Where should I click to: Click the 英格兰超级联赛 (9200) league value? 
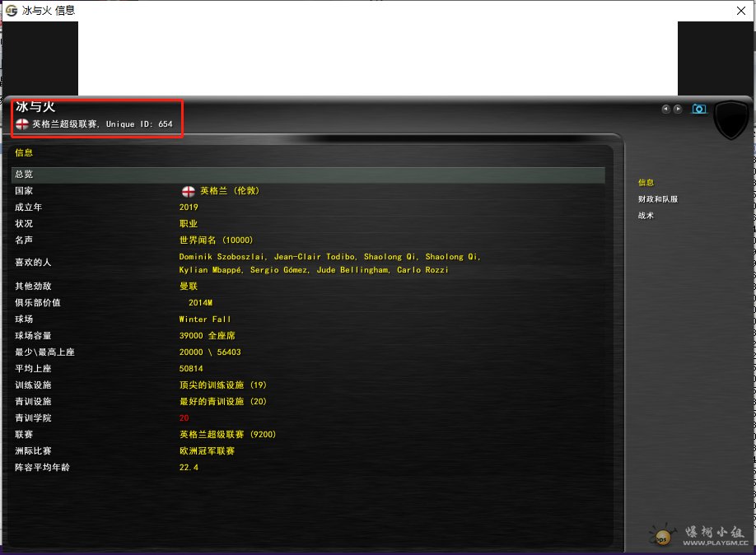(227, 435)
